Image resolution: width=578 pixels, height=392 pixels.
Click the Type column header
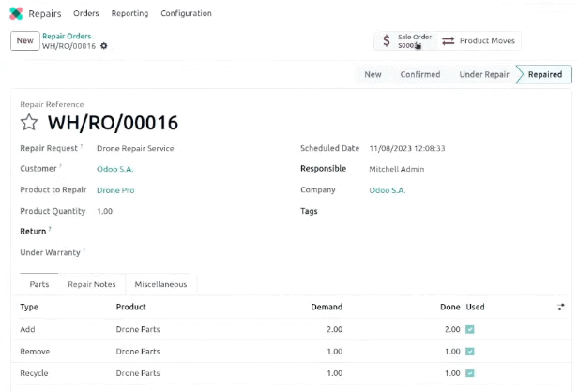click(29, 307)
